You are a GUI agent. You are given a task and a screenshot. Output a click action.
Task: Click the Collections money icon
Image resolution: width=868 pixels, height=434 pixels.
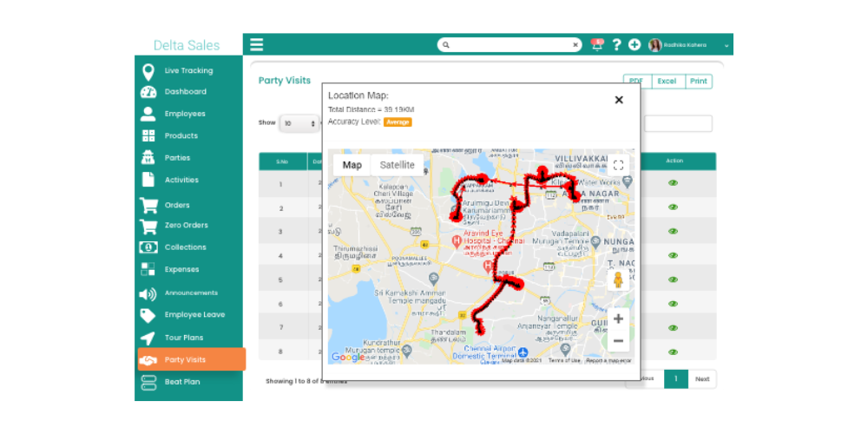click(x=148, y=247)
